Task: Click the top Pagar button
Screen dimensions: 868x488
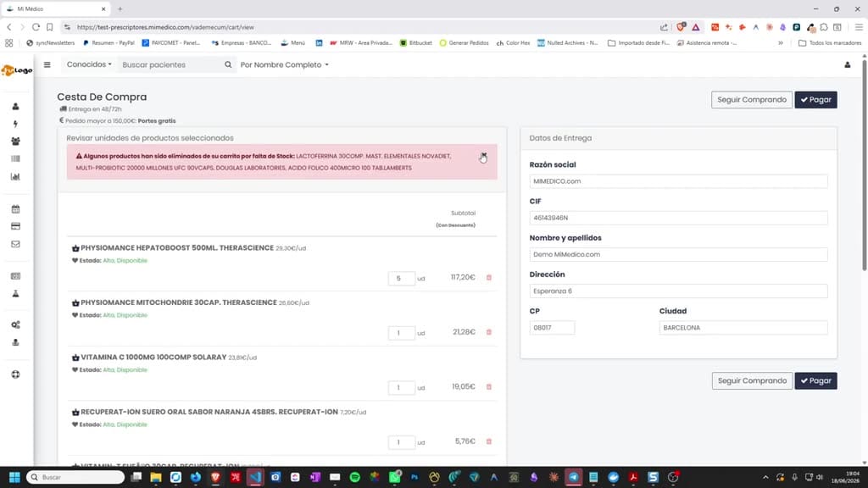Action: tap(816, 100)
